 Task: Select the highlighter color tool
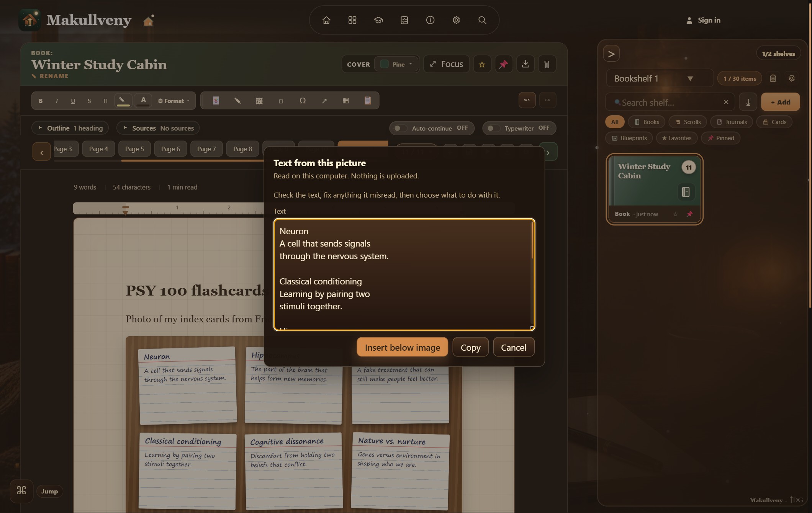[x=123, y=101]
